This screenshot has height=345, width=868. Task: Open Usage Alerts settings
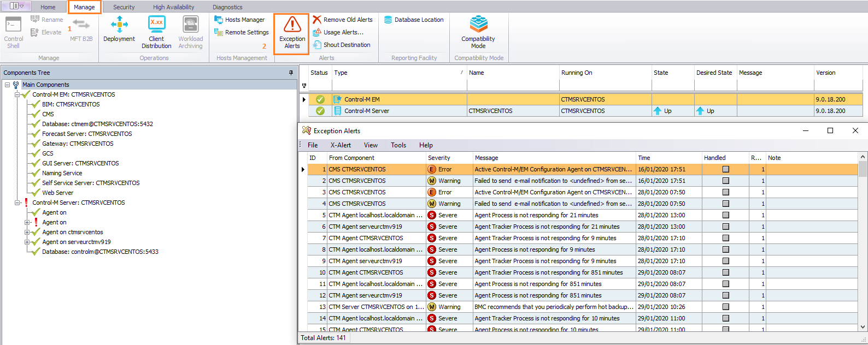338,32
